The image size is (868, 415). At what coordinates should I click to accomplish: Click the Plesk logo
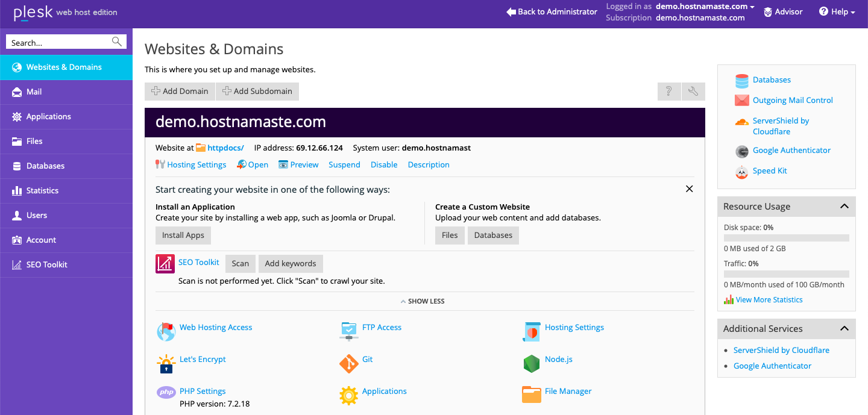coord(33,12)
